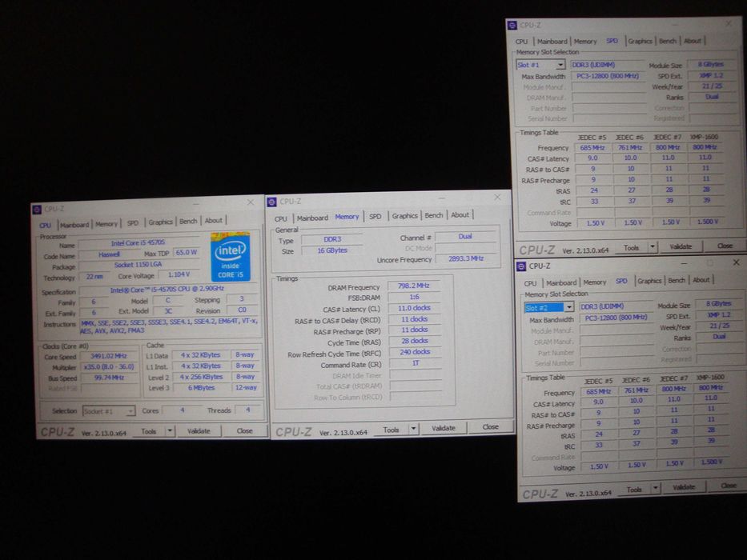The width and height of the screenshot is (747, 560).
Task: Open the Mainboard tab in the Slot #2 SPD window
Action: 561,282
